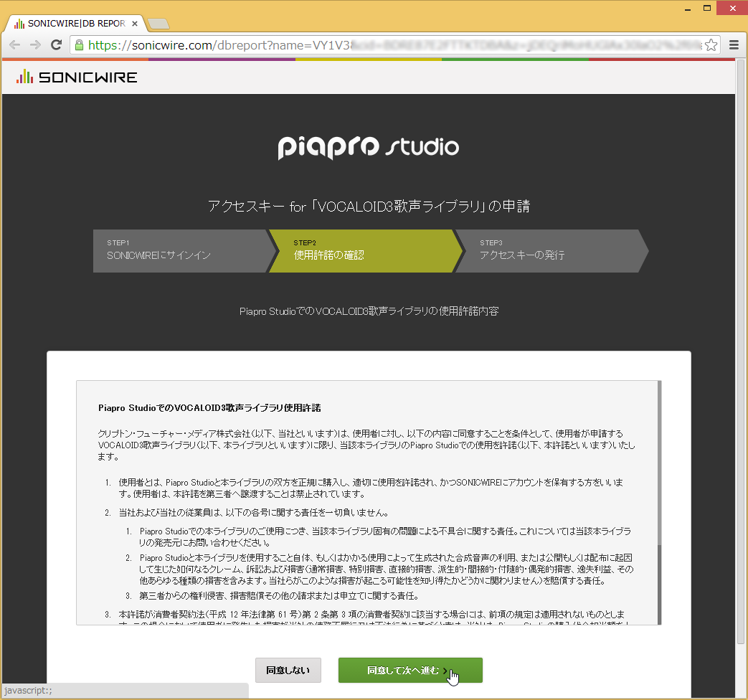
Task: Click the green SSL padlock icon
Action: coord(79,45)
